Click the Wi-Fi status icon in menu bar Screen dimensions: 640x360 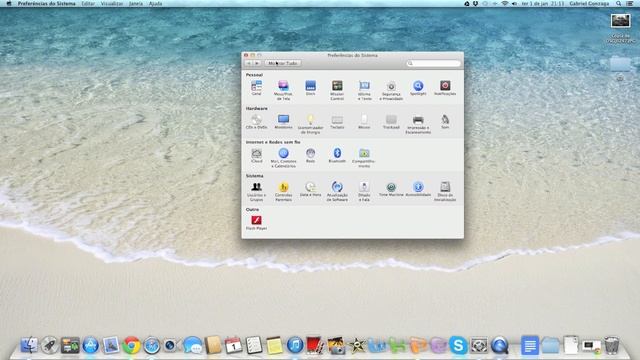click(504, 3)
